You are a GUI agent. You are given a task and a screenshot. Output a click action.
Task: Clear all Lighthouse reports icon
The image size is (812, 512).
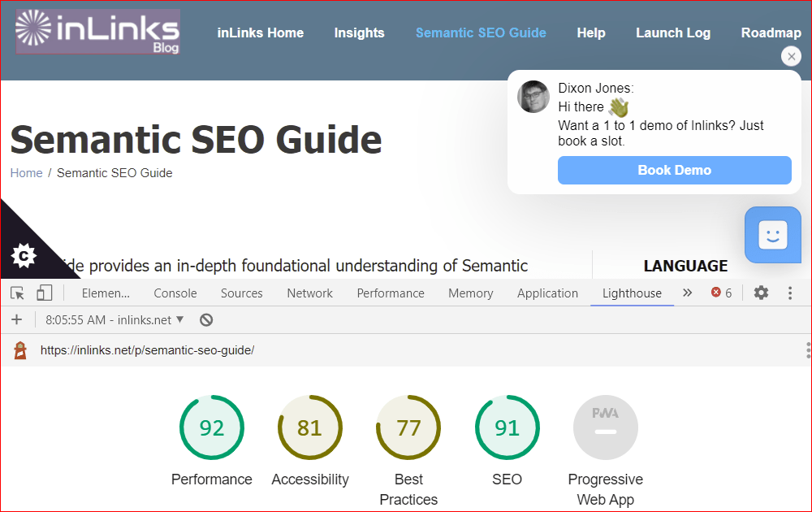(x=206, y=320)
